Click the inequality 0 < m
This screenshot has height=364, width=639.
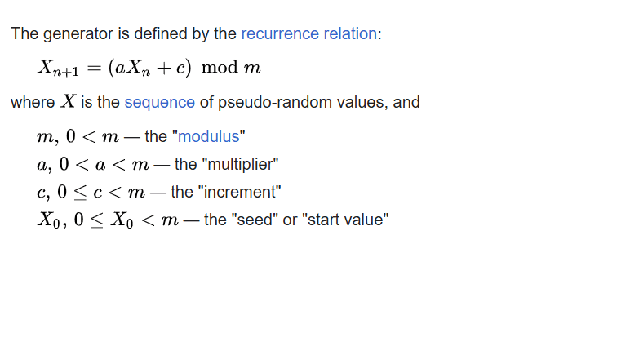tap(92, 136)
